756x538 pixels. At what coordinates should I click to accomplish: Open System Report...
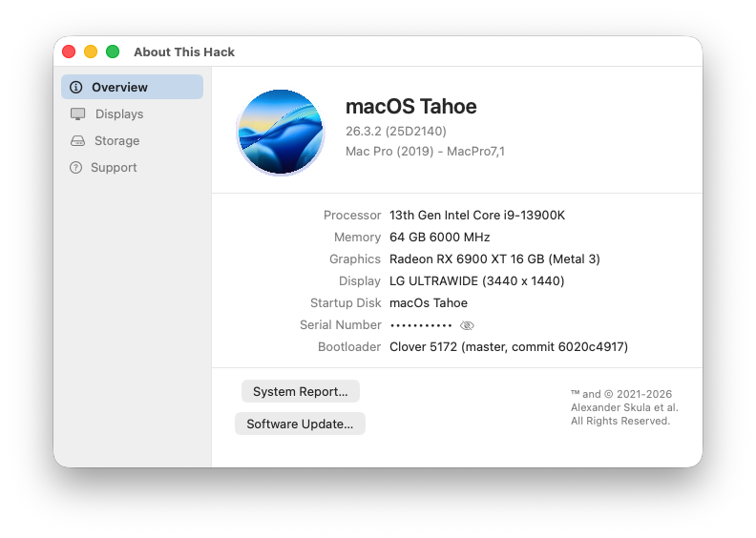(x=301, y=391)
